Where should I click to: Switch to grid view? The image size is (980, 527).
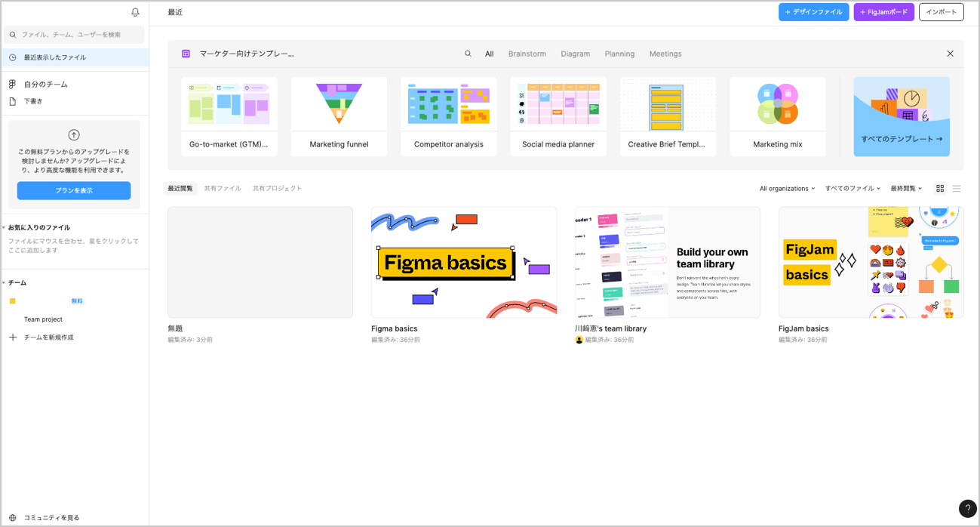click(940, 189)
